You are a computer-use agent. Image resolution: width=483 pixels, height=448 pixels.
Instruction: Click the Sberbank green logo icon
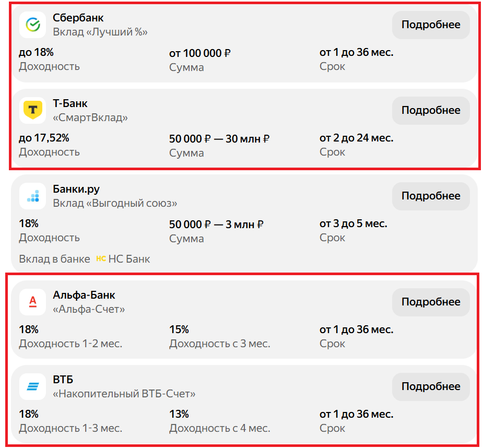pyautogui.click(x=32, y=25)
